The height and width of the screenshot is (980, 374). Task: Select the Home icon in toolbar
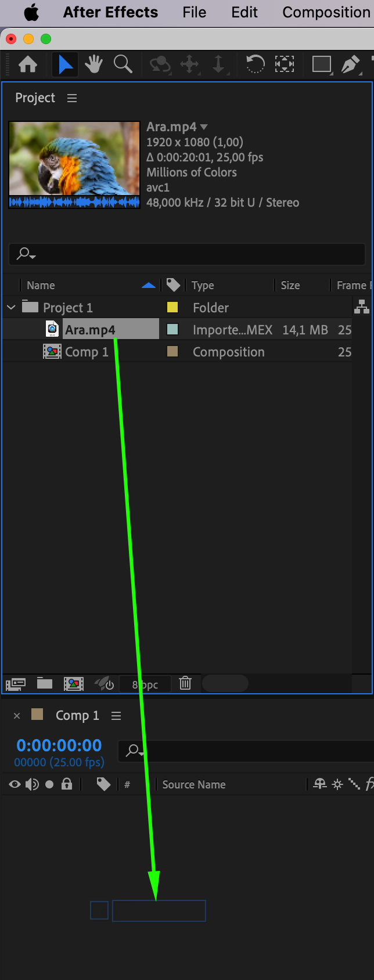click(x=28, y=64)
